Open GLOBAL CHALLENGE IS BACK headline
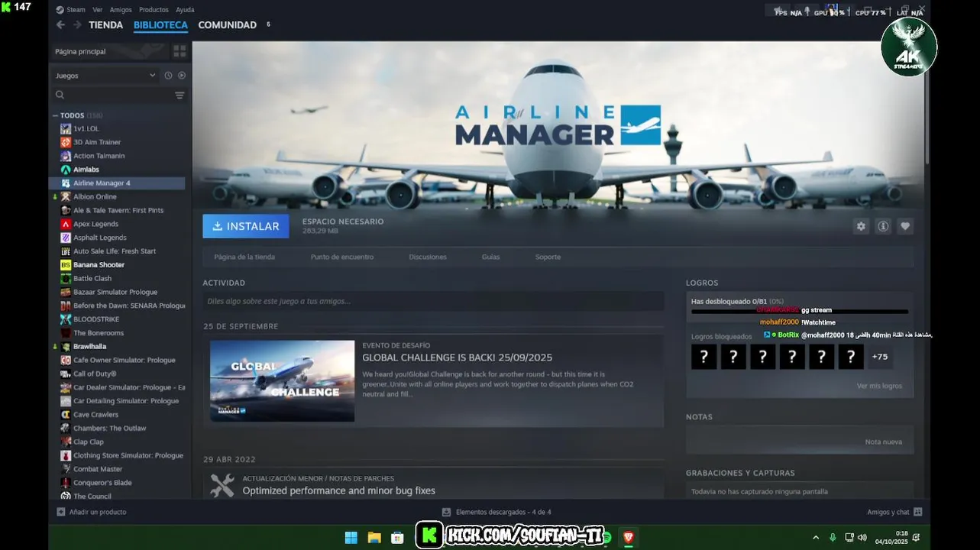 (x=457, y=357)
